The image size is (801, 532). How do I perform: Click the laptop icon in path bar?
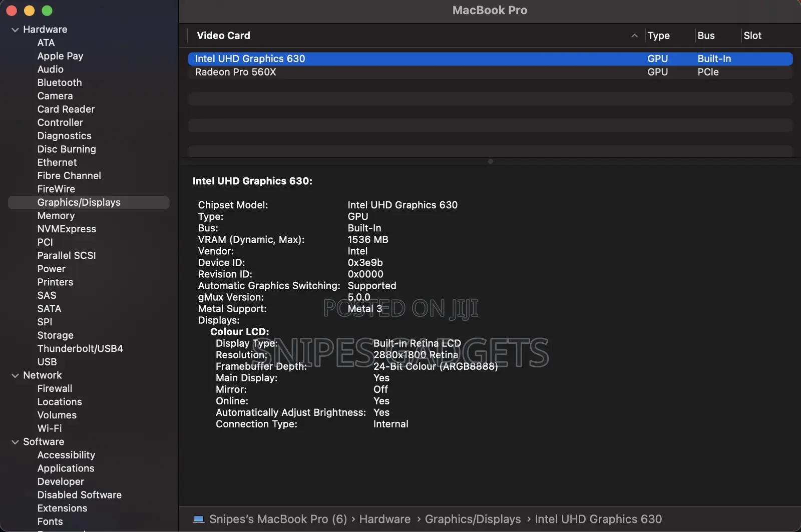coord(199,519)
